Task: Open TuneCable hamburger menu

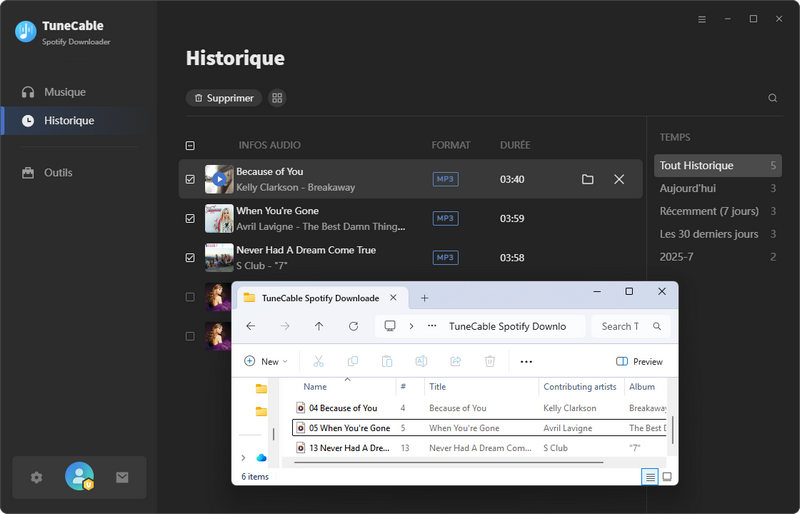Action: click(701, 19)
